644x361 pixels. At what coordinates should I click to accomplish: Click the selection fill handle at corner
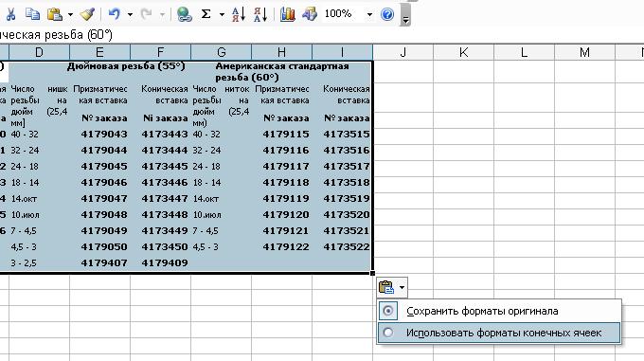click(372, 273)
